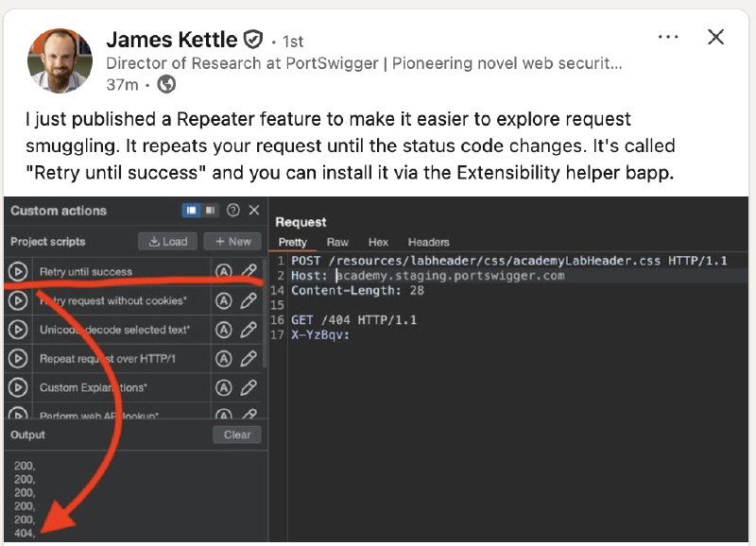756x546 pixels.
Task: Edit 'Retry request without cookies' with pencil icon
Action: 249,301
